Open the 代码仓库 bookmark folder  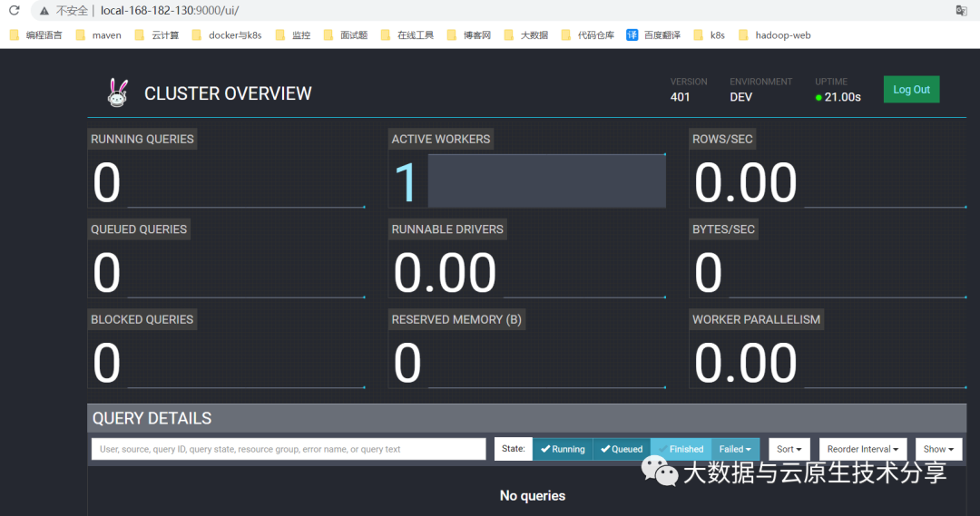(588, 35)
